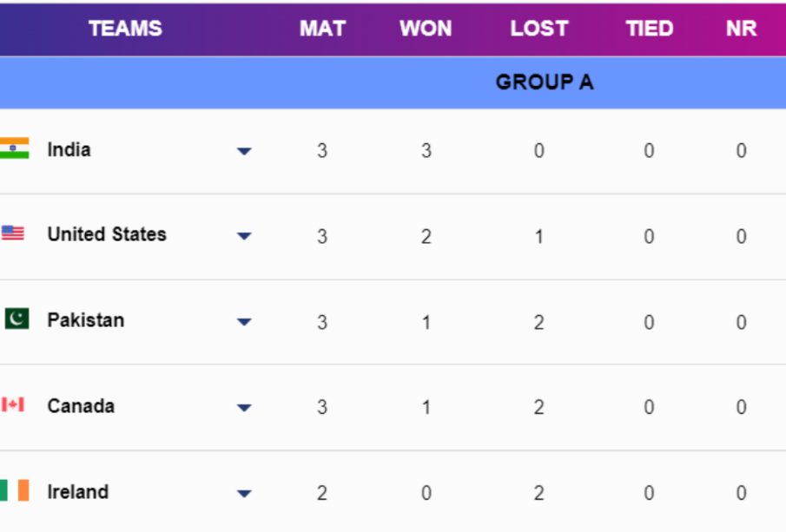This screenshot has width=786, height=532.
Task: Show Ireland's details via dropdown arrow
Action: pyautogui.click(x=244, y=493)
